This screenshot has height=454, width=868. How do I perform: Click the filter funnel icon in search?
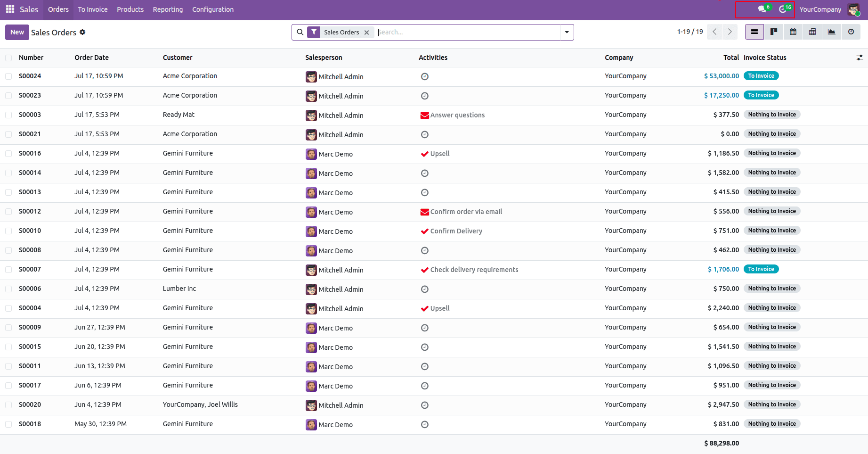coord(314,32)
